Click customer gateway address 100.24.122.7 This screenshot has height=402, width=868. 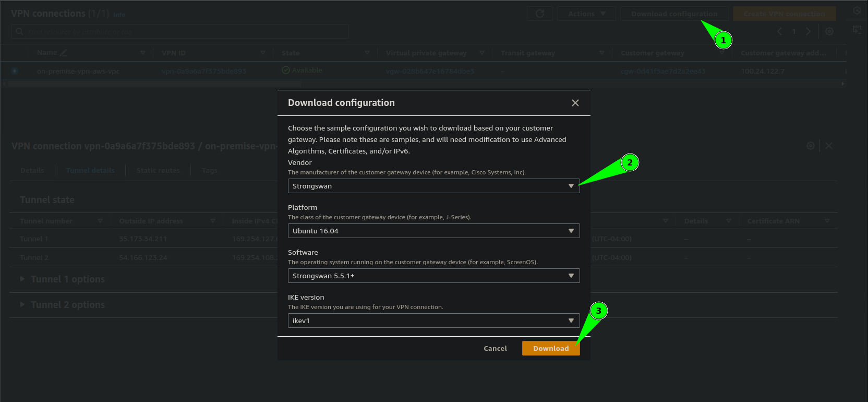(763, 71)
